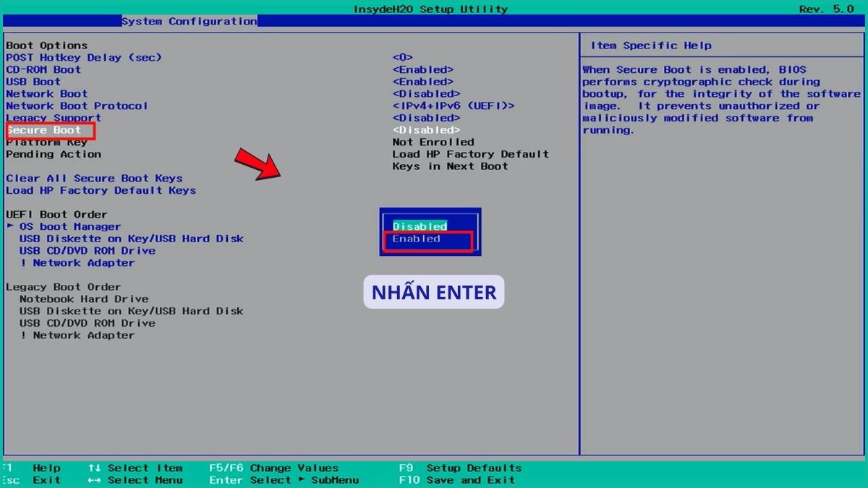Screen dimensions: 868x488
Task: Click the Item Specific Help heading
Action: [x=651, y=46]
